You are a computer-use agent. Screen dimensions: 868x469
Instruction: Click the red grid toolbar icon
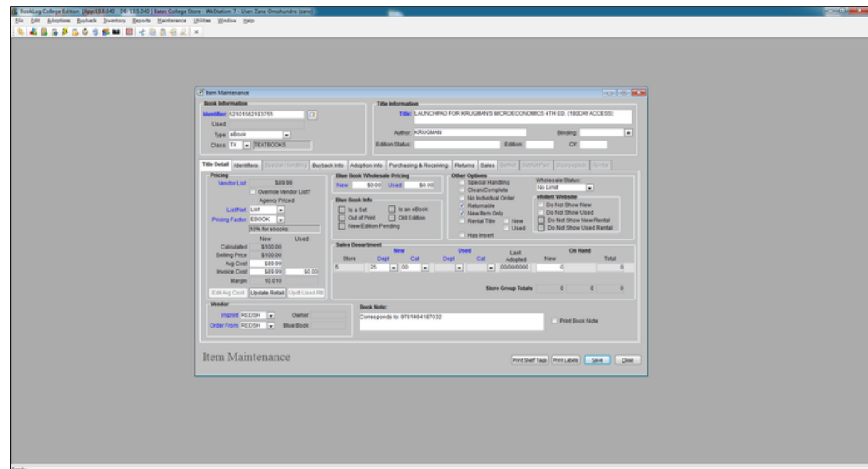pos(129,32)
